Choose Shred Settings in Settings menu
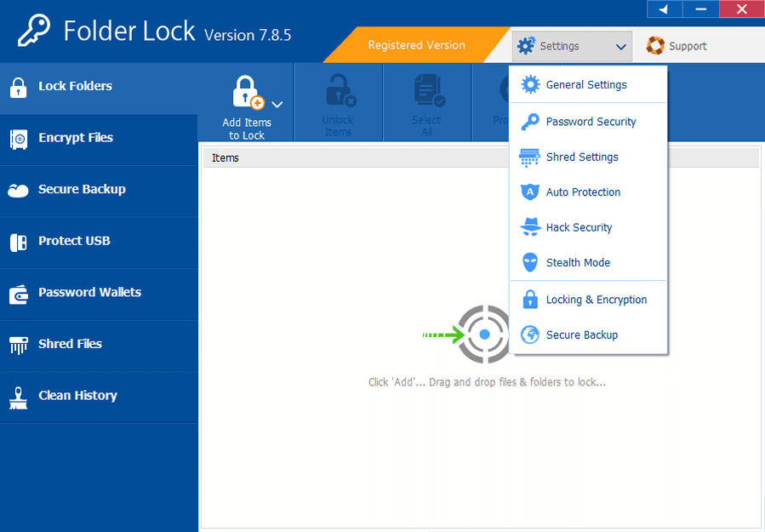 tap(582, 157)
